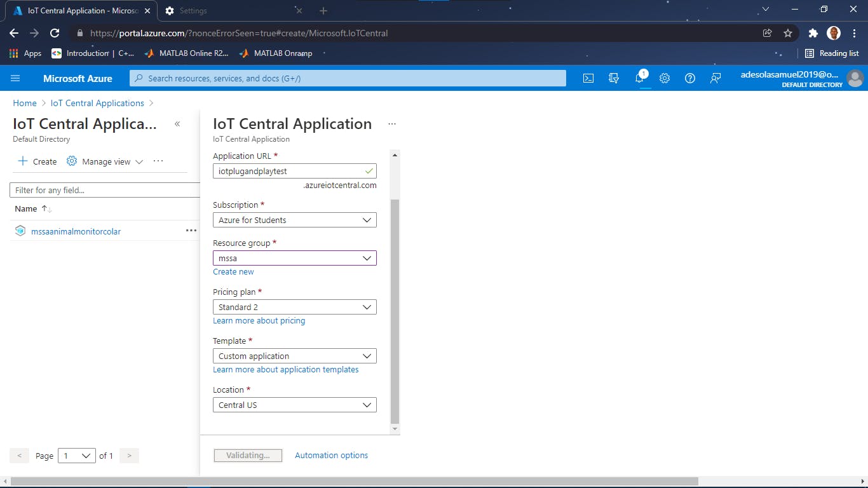Click the Filter for any field box
The height and width of the screenshot is (488, 868).
tap(105, 190)
